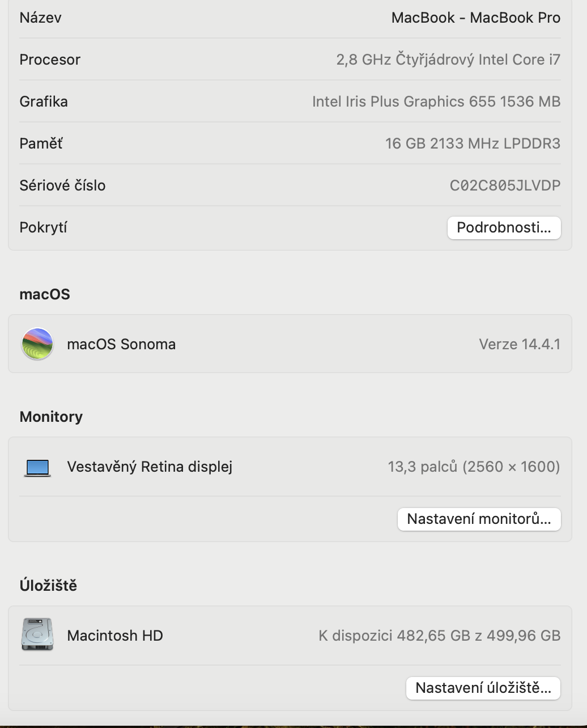
Task: Click the macOS Sonoma logo icon
Action: (37, 344)
